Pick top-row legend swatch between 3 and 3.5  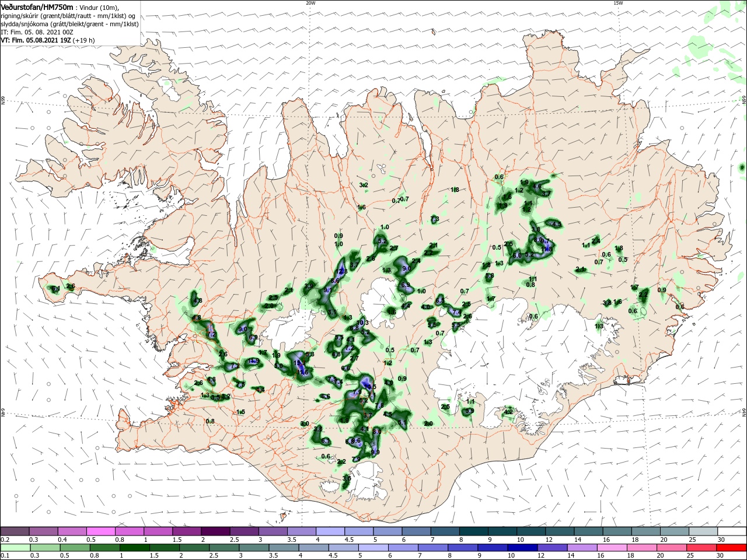(x=273, y=531)
